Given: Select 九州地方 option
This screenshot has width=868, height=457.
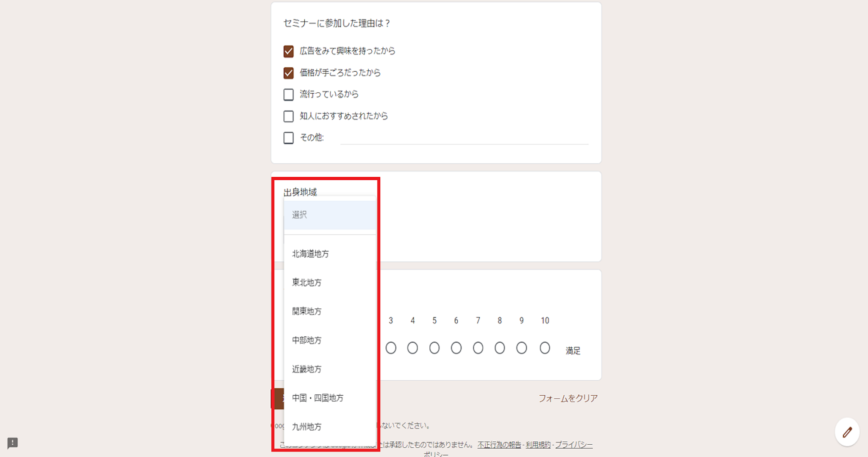Looking at the screenshot, I should tap(330, 427).
